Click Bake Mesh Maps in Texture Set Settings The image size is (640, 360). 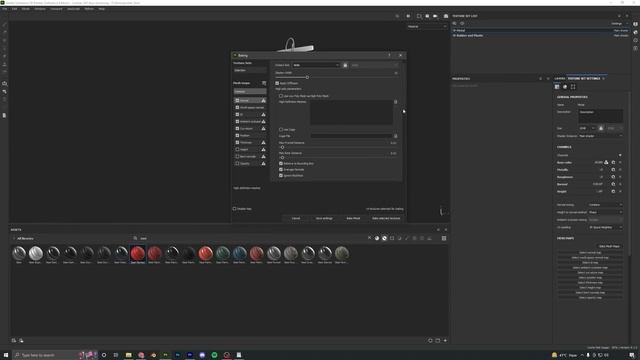click(609, 246)
